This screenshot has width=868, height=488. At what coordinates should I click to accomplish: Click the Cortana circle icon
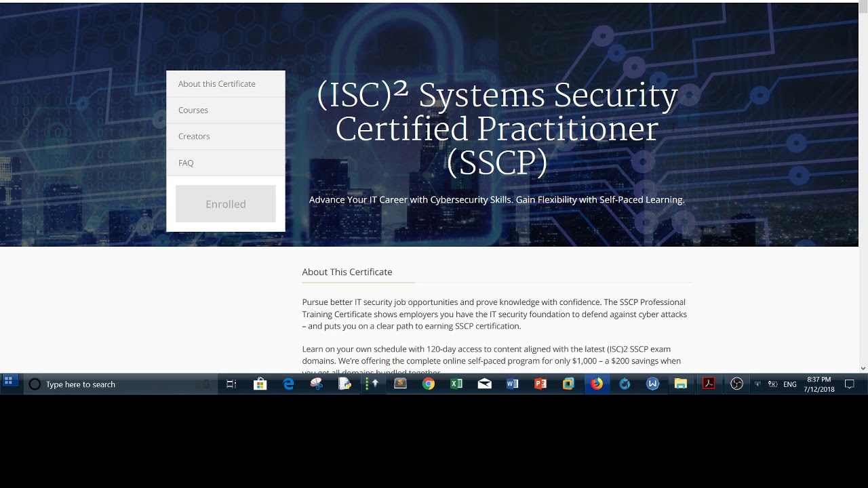(35, 384)
